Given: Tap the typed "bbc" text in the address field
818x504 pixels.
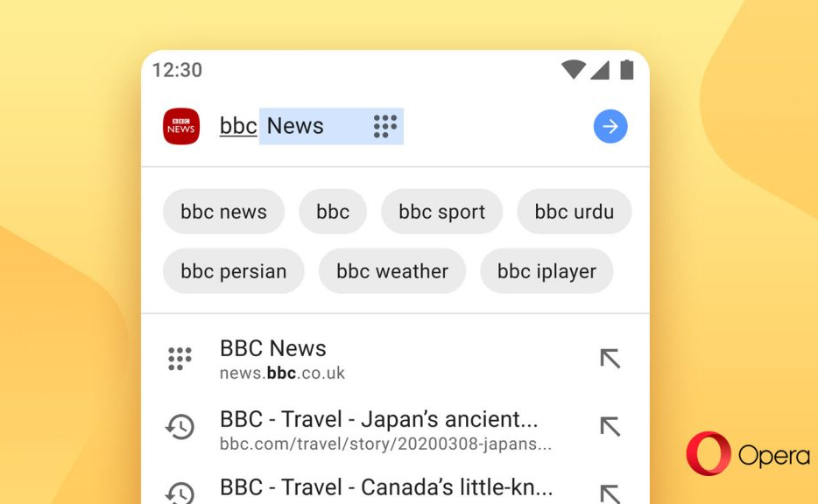Looking at the screenshot, I should click(x=238, y=126).
